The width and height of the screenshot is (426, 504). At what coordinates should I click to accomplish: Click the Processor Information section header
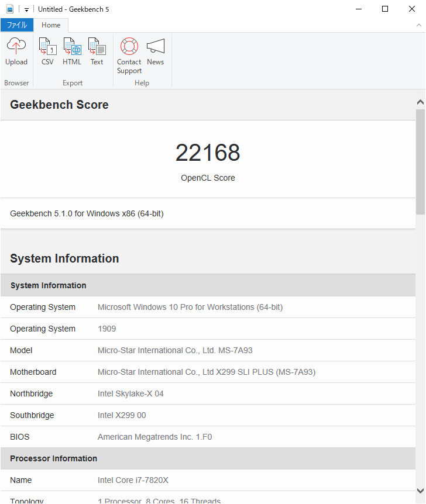tap(208, 458)
